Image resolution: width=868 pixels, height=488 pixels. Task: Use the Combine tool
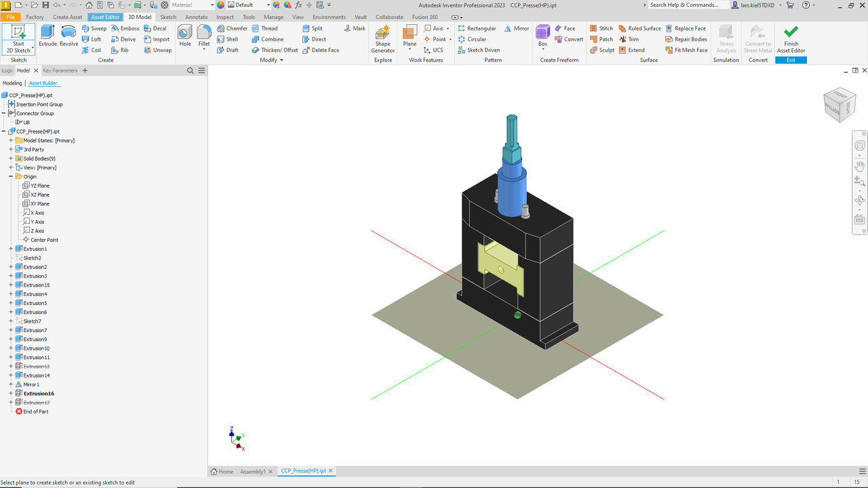pos(268,39)
